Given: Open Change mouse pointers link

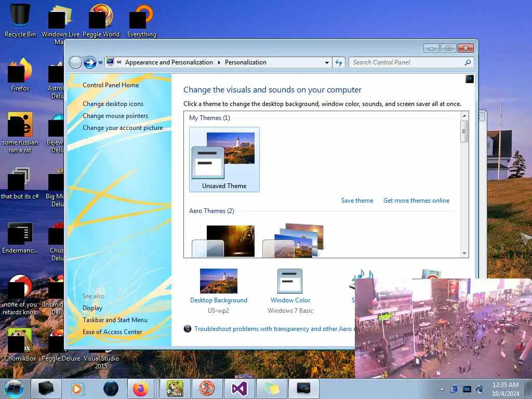Looking at the screenshot, I should (115, 116).
